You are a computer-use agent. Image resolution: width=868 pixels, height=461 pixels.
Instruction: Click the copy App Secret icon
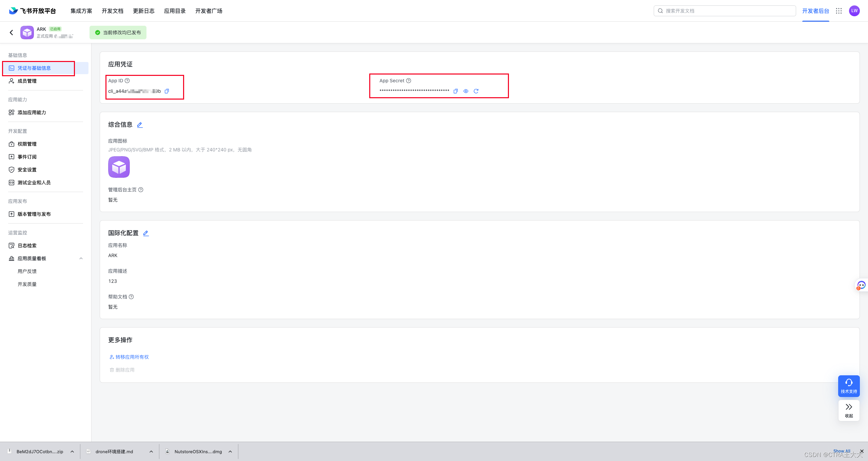455,91
